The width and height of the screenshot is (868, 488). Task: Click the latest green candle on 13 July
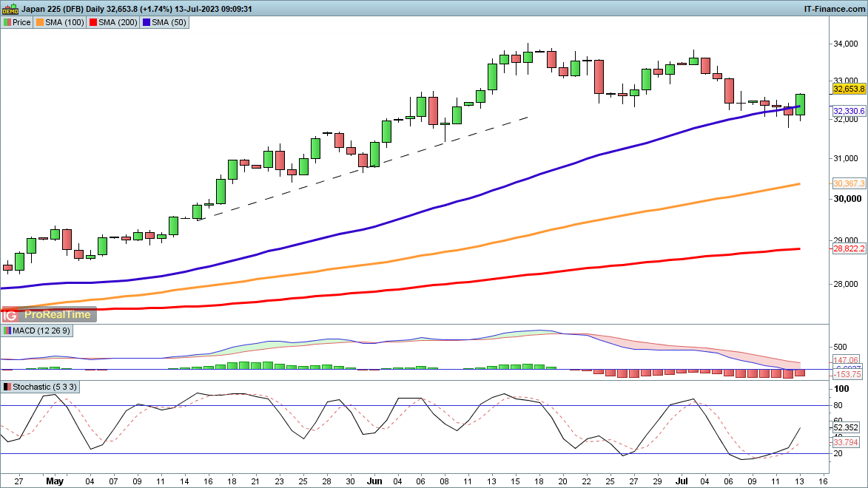pos(801,104)
